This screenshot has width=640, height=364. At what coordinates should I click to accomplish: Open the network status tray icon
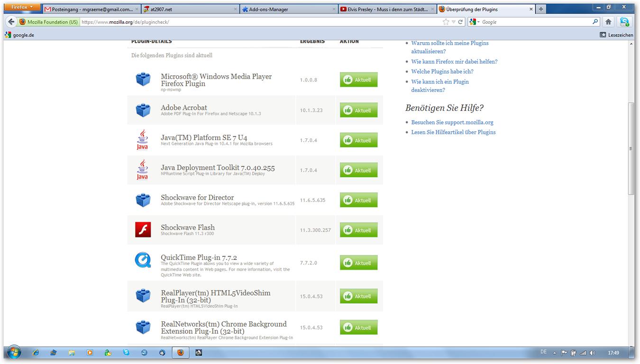(582, 353)
